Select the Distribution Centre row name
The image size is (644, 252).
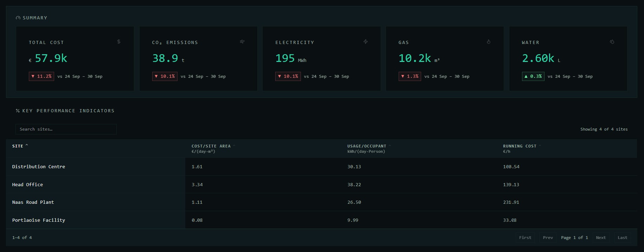coord(39,166)
